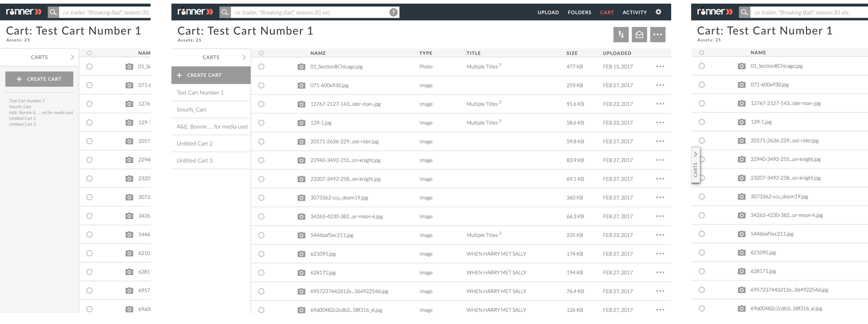Open the settings gear icon in top navigation
The height and width of the screenshot is (324, 868).
pyautogui.click(x=658, y=12)
